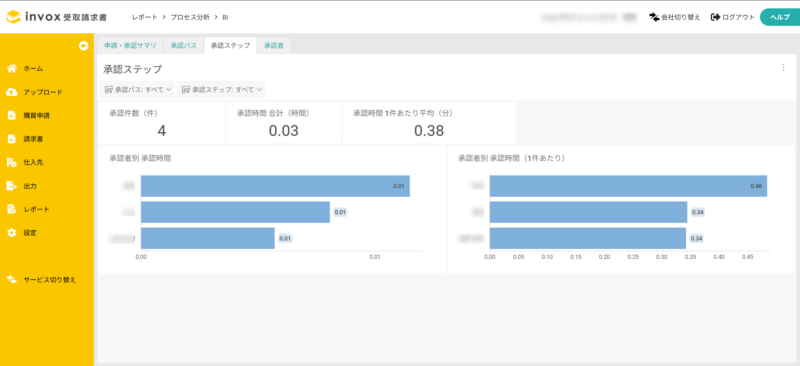The height and width of the screenshot is (366, 800).
Task: Click the サービス切り替え switch icon
Action: point(12,279)
